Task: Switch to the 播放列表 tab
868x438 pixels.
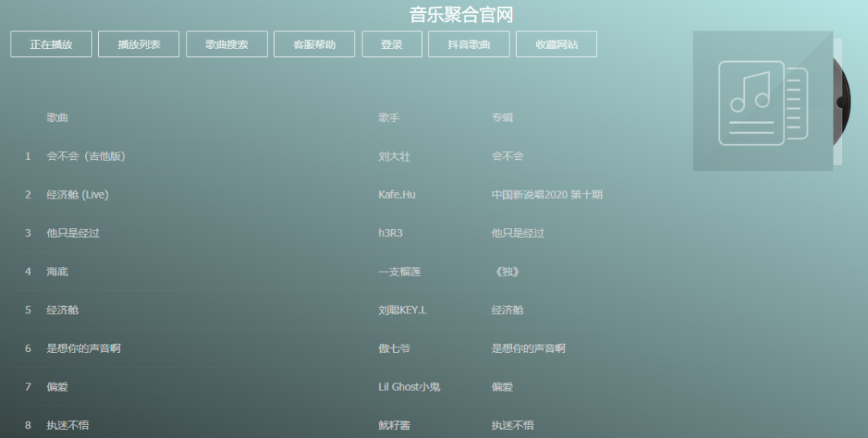Action: click(138, 44)
